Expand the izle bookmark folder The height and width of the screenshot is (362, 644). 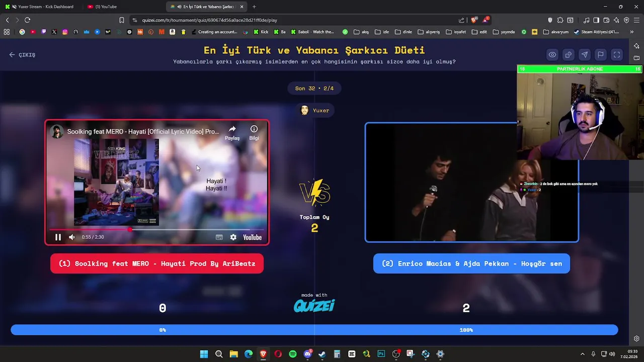(382, 32)
